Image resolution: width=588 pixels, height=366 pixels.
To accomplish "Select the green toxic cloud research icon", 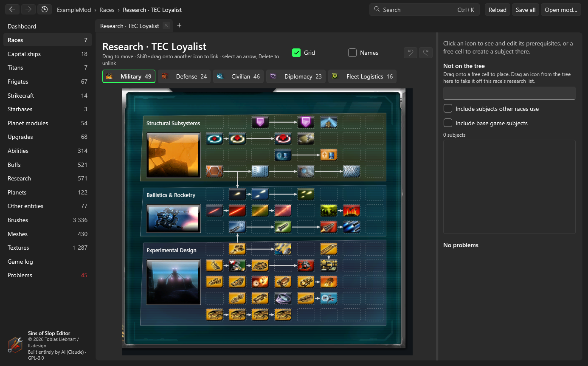I will [329, 211].
